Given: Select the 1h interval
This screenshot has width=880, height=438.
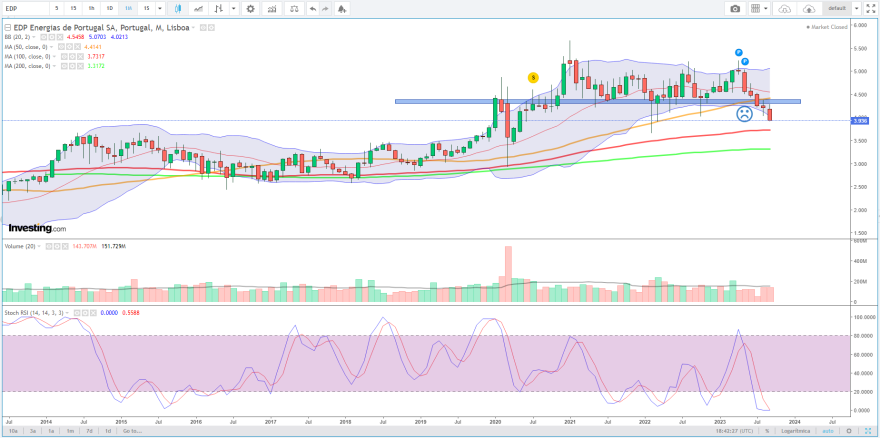Looking at the screenshot, I should click(92, 8).
